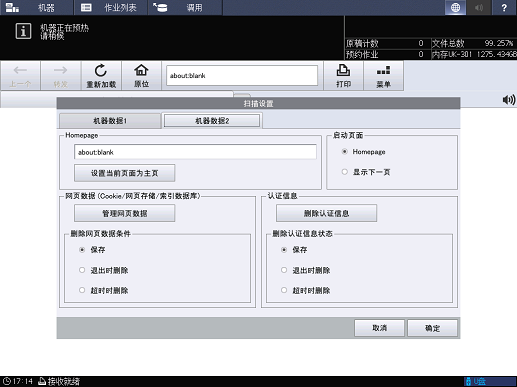
Task: Click the 删除认证信息 button
Action: pos(326,213)
